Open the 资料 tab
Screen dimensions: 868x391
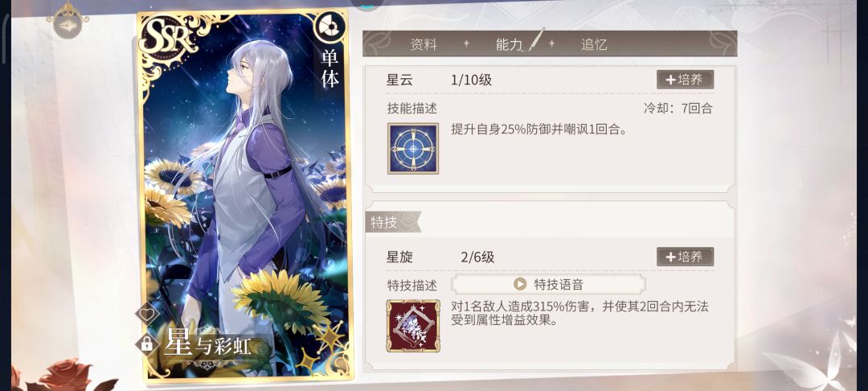coord(424,44)
